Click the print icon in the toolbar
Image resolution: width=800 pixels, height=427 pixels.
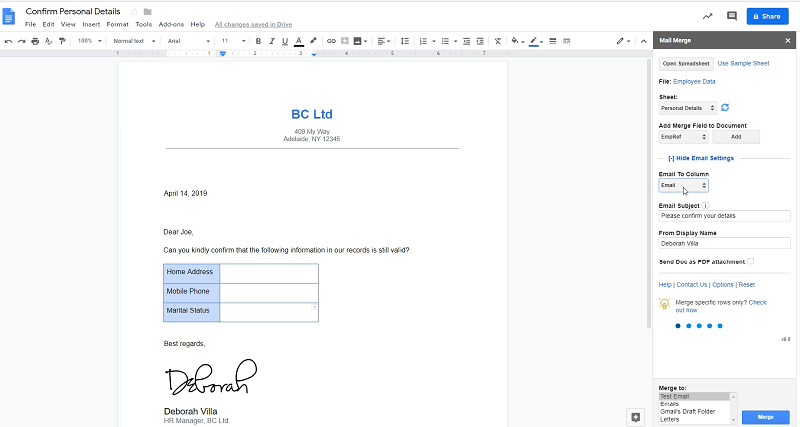tap(35, 41)
